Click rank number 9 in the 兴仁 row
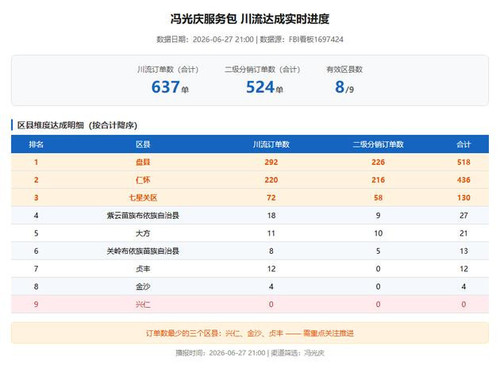500x368 pixels. (36, 304)
